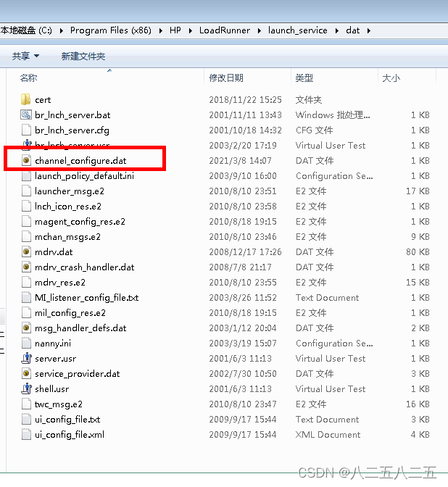Open the 共享 dropdown menu
The height and width of the screenshot is (487, 448).
(x=25, y=56)
